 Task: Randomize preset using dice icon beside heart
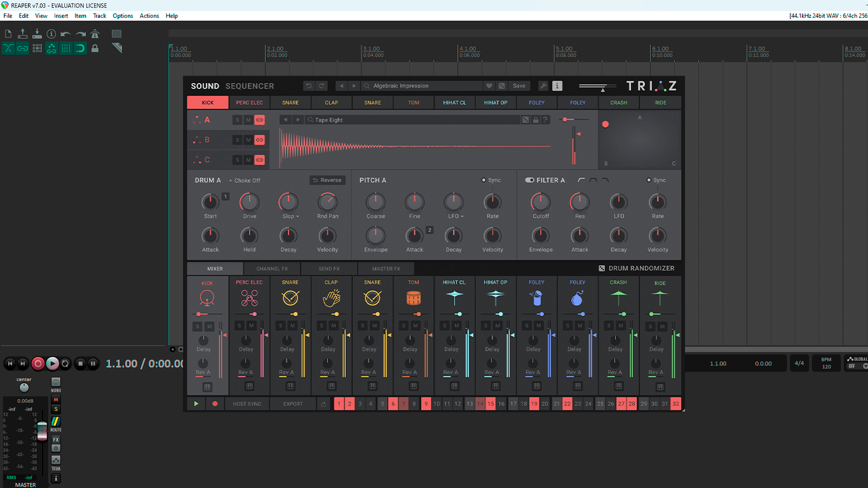point(502,86)
